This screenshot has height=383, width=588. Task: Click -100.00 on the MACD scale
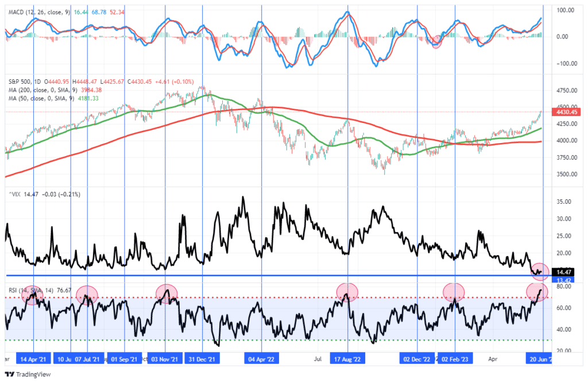coord(566,63)
